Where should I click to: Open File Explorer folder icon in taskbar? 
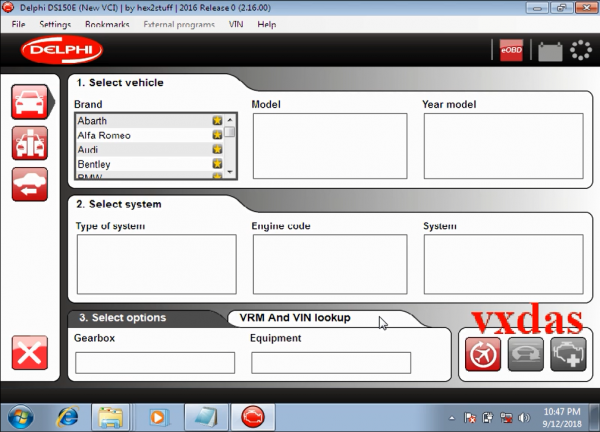(110, 417)
